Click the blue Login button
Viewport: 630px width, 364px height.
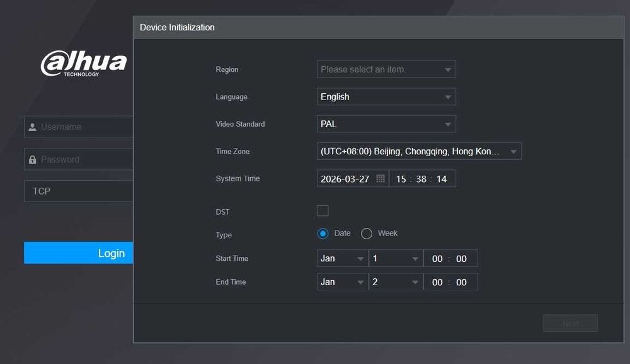(78, 253)
